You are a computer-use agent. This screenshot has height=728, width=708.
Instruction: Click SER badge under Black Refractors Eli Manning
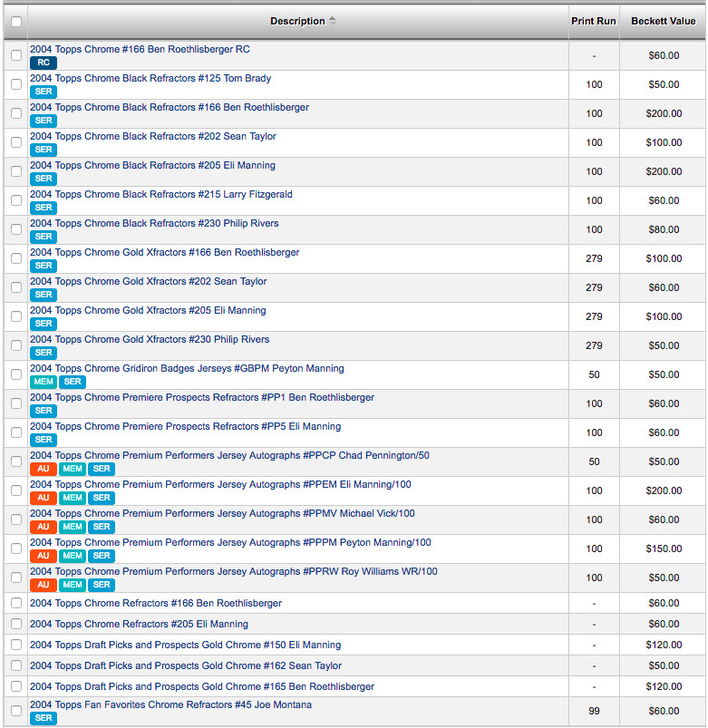click(x=44, y=179)
